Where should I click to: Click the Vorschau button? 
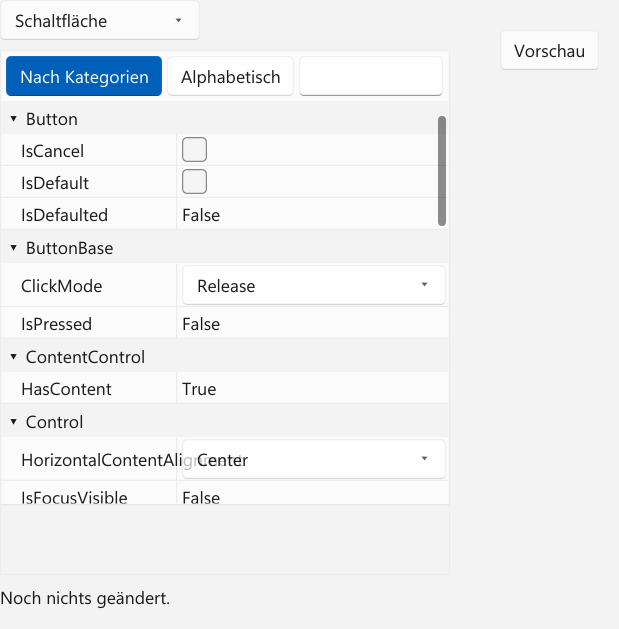[549, 51]
